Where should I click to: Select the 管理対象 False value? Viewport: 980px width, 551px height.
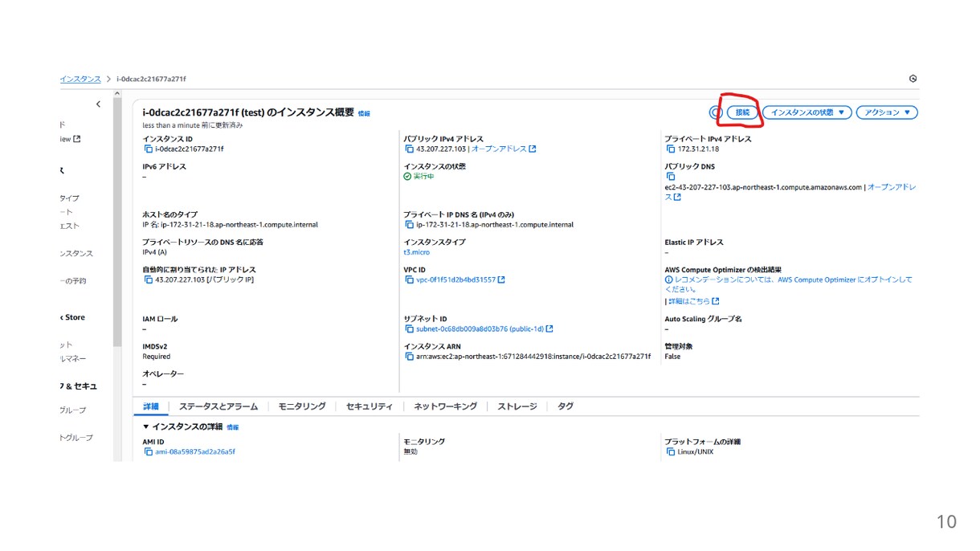[672, 357]
